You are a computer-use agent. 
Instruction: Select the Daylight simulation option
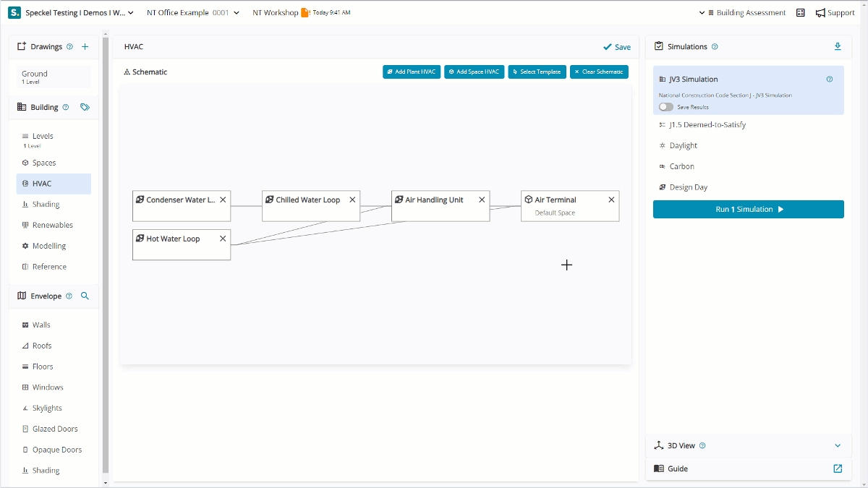(x=683, y=145)
